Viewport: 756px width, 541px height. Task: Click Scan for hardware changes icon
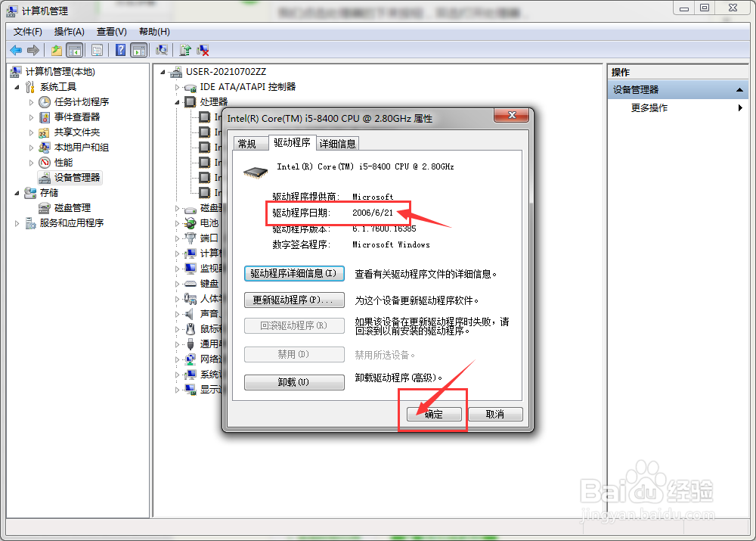point(162,50)
